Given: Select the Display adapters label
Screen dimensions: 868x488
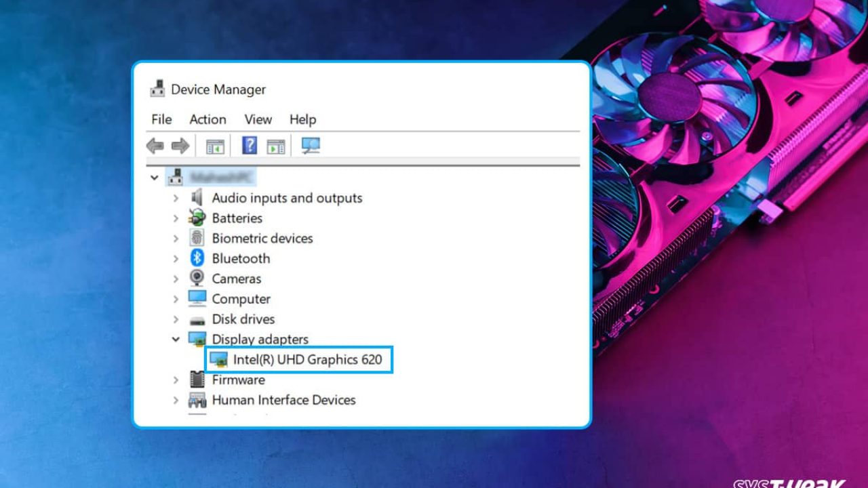Looking at the screenshot, I should (260, 339).
